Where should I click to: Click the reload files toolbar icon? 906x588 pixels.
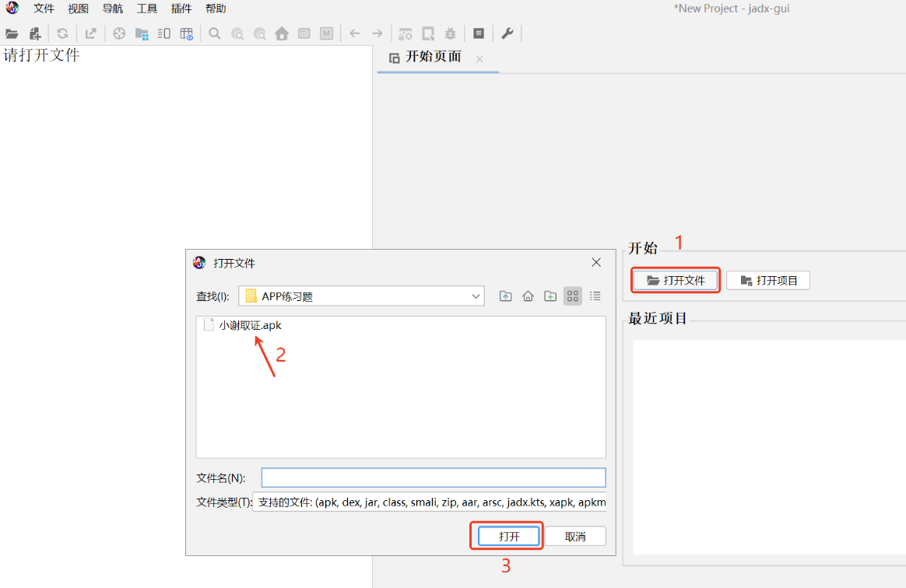coord(62,33)
